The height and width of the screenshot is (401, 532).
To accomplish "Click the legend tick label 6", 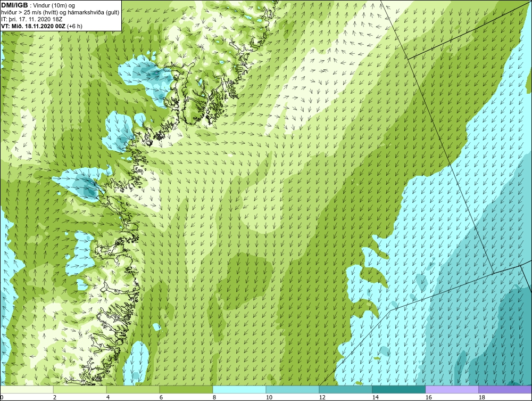I will click(161, 398).
